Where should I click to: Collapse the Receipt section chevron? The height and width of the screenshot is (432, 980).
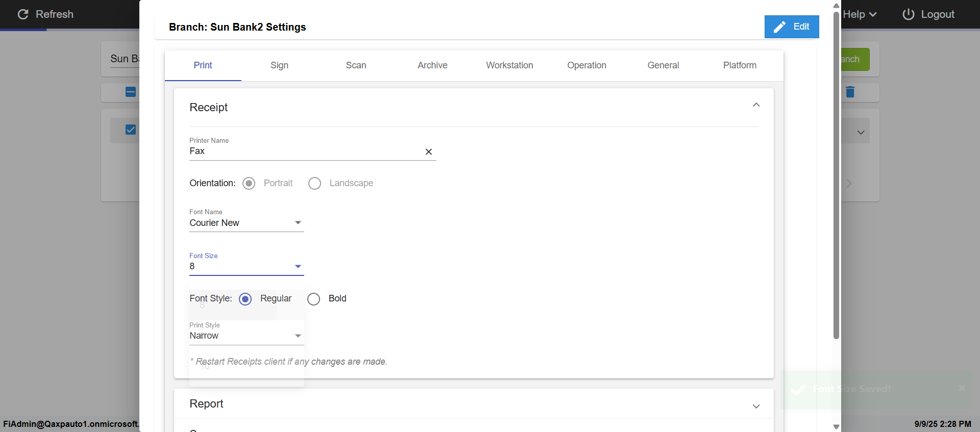click(756, 105)
